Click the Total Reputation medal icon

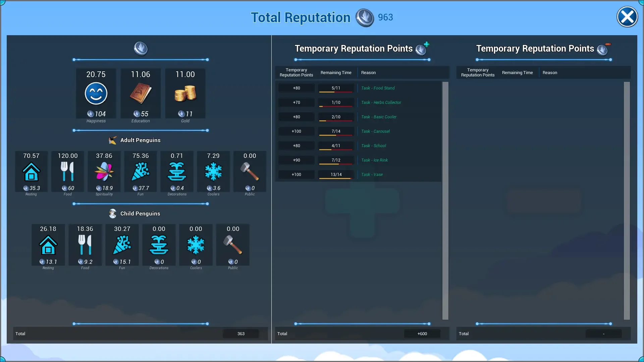365,17
